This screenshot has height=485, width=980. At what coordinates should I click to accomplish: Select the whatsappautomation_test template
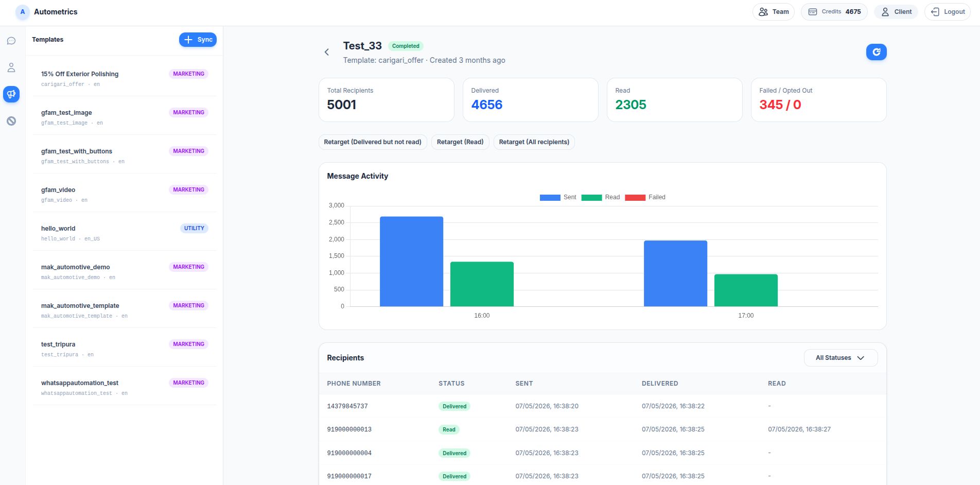(125, 386)
